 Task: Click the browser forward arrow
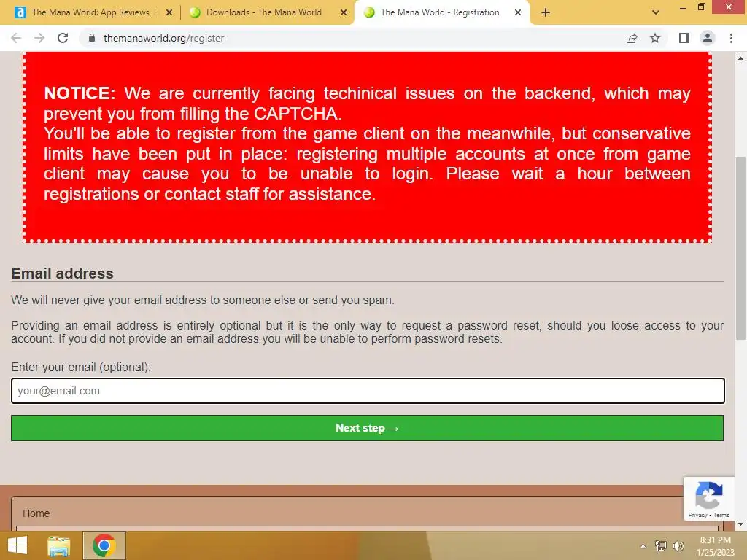[x=39, y=38]
